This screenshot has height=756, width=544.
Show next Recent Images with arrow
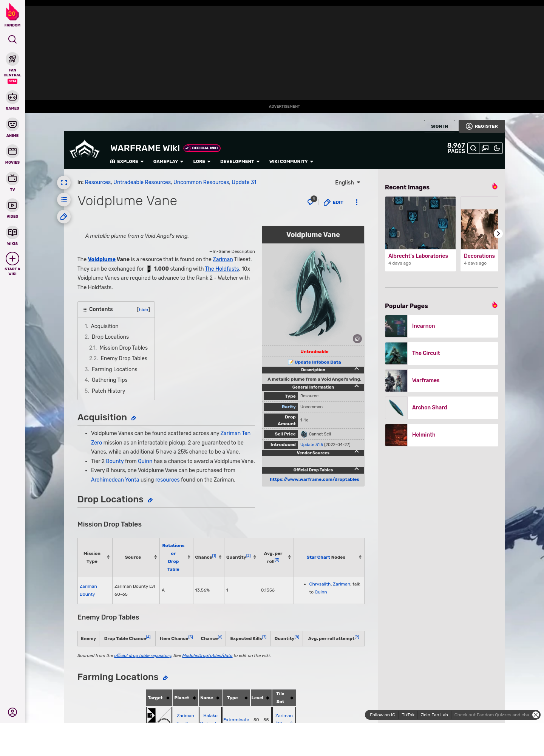[x=498, y=234]
